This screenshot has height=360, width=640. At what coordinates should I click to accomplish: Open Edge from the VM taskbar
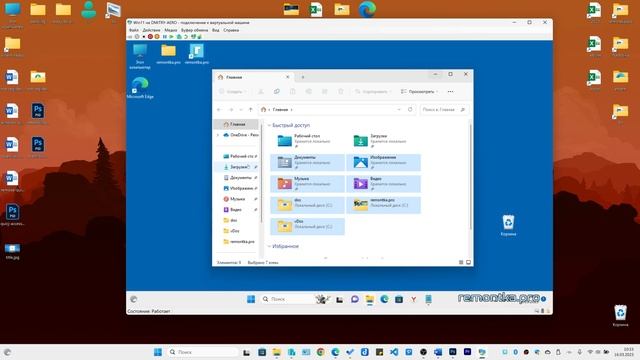[x=384, y=299]
